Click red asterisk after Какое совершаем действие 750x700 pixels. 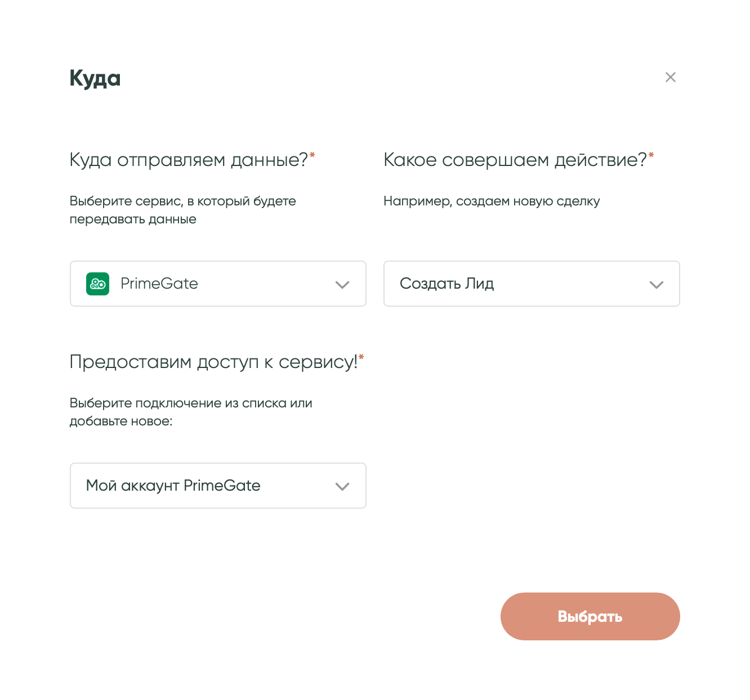pos(651,155)
